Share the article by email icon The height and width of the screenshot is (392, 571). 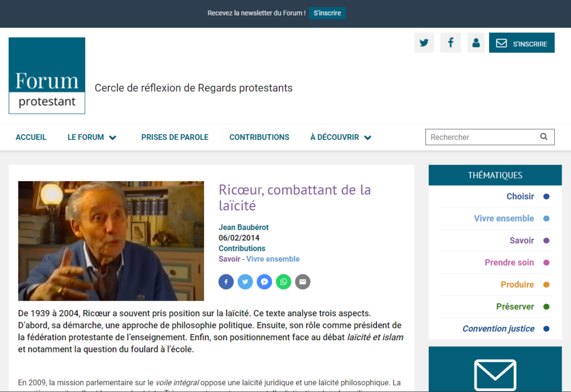pyautogui.click(x=303, y=282)
